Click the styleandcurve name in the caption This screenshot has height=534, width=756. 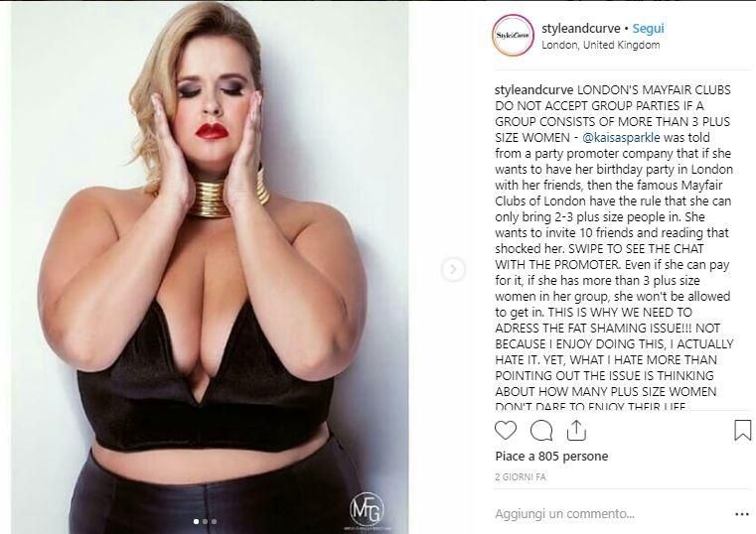pos(534,90)
